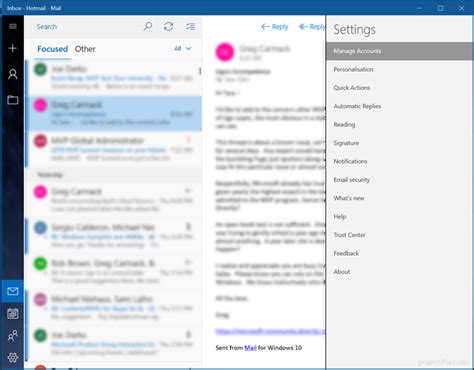Open Feedback entry
Viewport: 474px width, 370px height.
pos(346,253)
